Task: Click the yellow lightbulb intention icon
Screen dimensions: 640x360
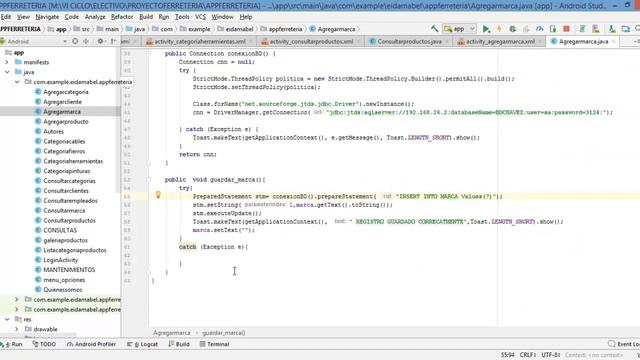Action: tap(158, 195)
